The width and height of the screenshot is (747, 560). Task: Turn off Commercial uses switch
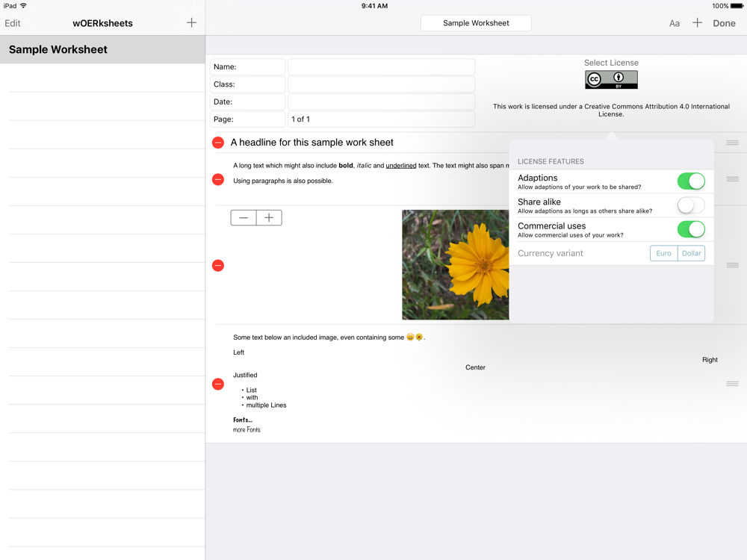click(x=690, y=229)
